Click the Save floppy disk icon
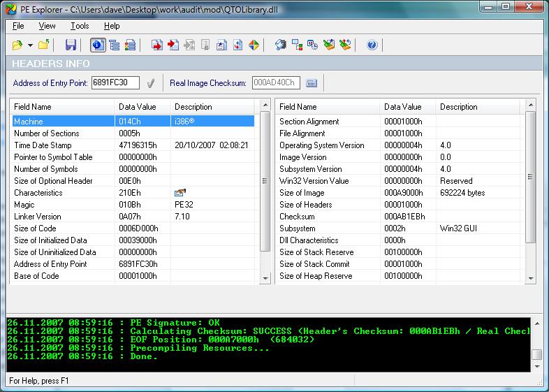The height and width of the screenshot is (392, 549). (71, 45)
